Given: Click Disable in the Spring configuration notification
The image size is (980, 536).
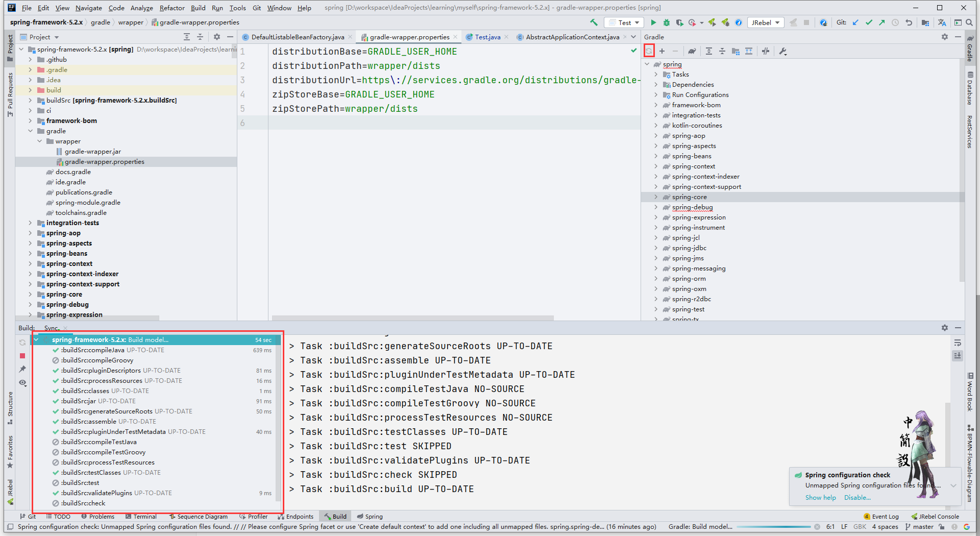Looking at the screenshot, I should tap(857, 498).
